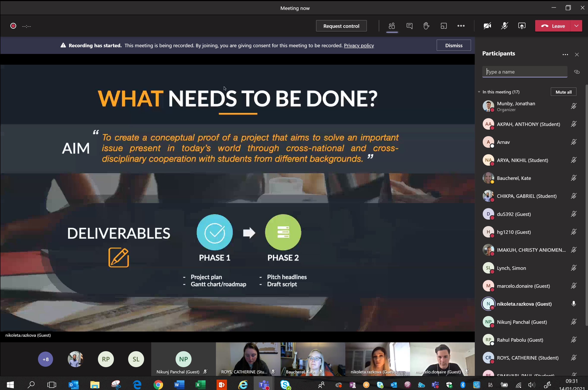Open the Windows Start menu
This screenshot has height=390, width=588.
point(10,385)
